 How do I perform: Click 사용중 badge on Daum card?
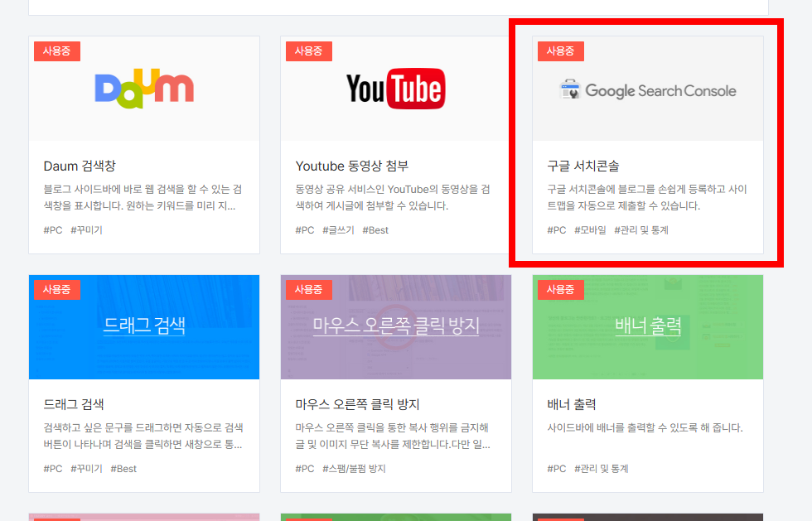tap(57, 51)
